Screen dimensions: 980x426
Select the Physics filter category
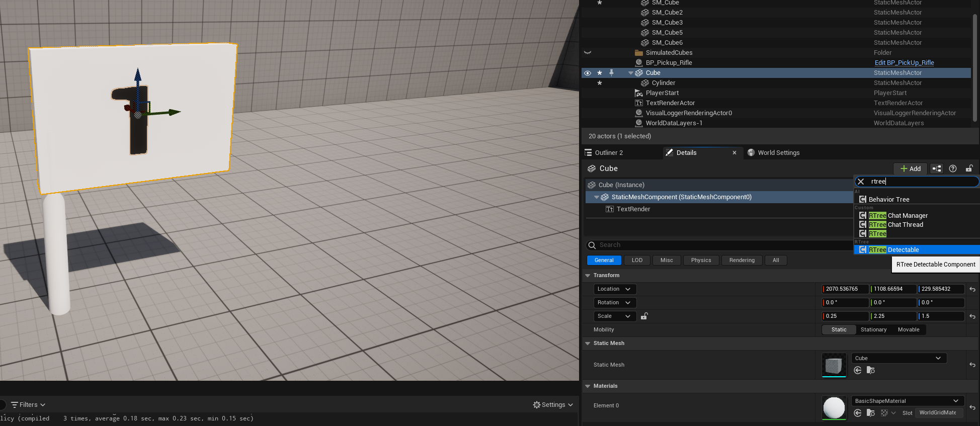[701, 261]
